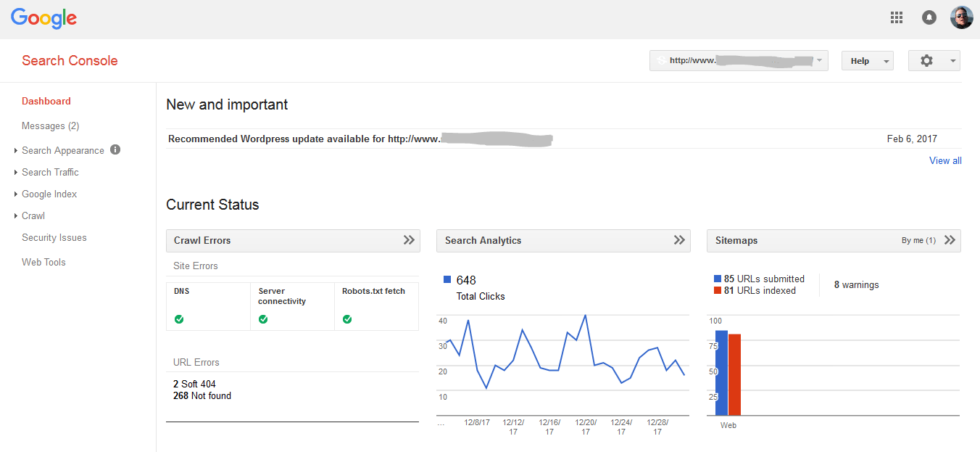Open the Crawl Errors double-arrow icon
Image resolution: width=980 pixels, height=452 pixels.
click(409, 240)
